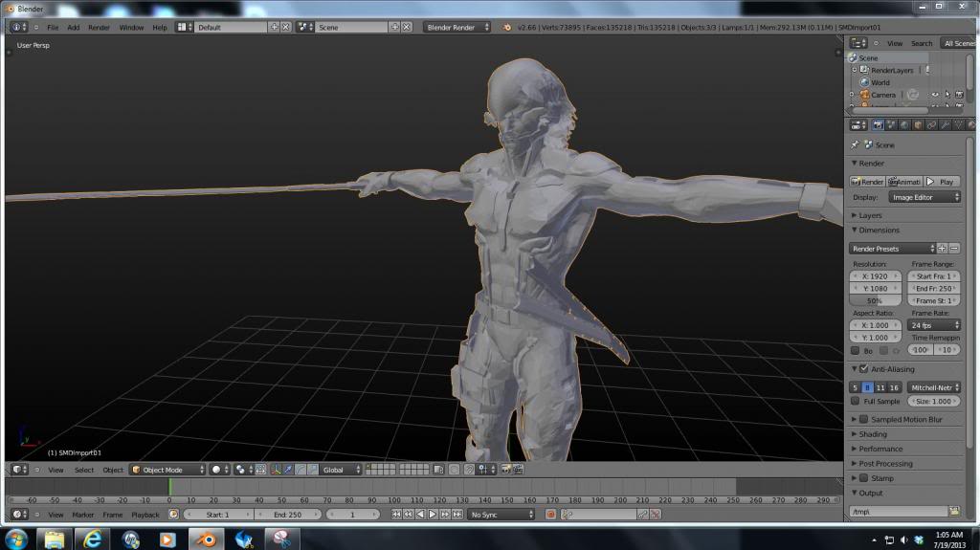This screenshot has width=980, height=550.
Task: Open the Object Data tab icon
Action: tap(958, 125)
